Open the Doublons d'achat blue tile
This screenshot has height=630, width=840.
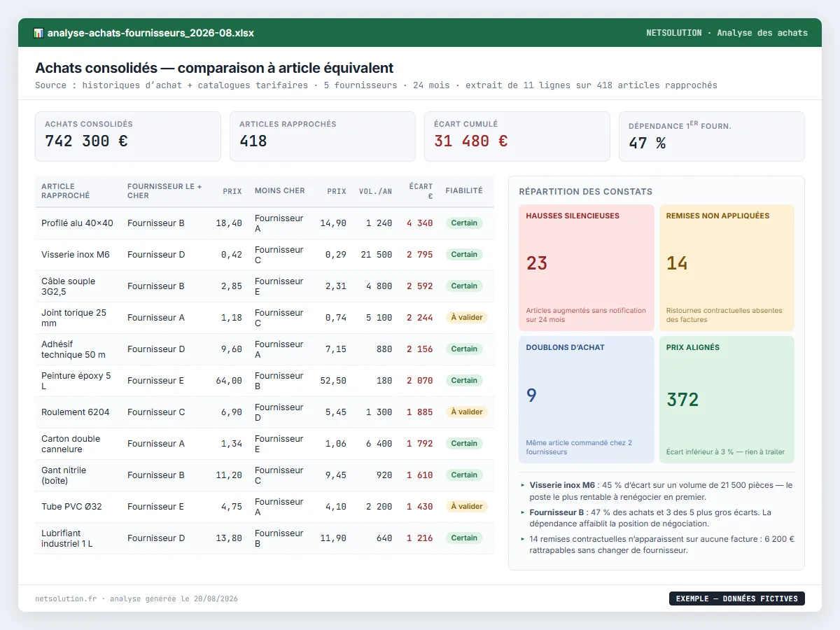coord(587,400)
